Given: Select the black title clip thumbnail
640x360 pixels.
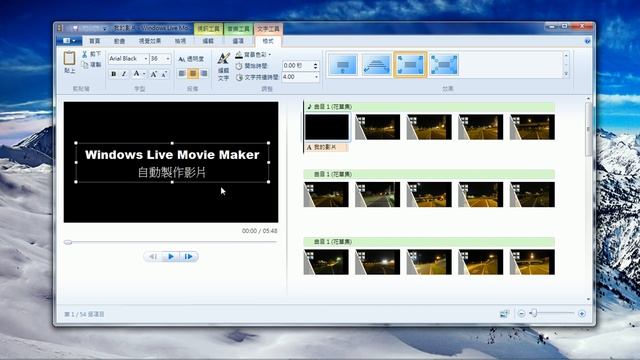Looking at the screenshot, I should (x=327, y=127).
